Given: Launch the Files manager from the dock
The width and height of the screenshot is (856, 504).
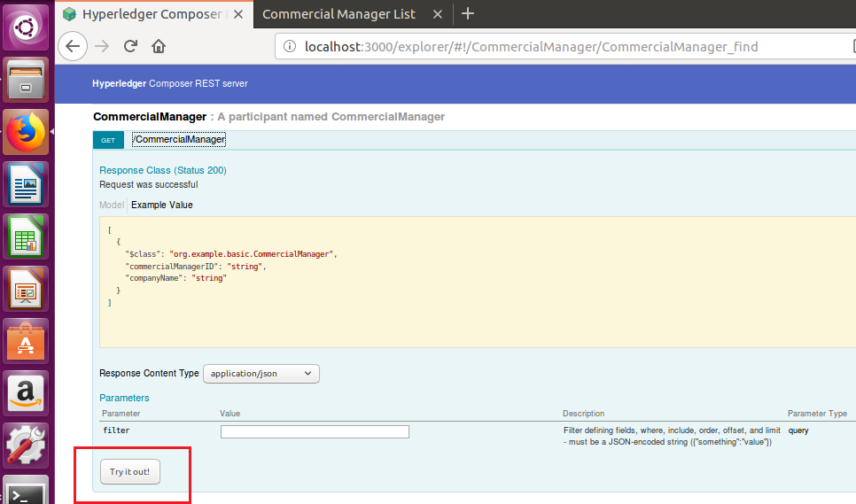Looking at the screenshot, I should point(26,80).
